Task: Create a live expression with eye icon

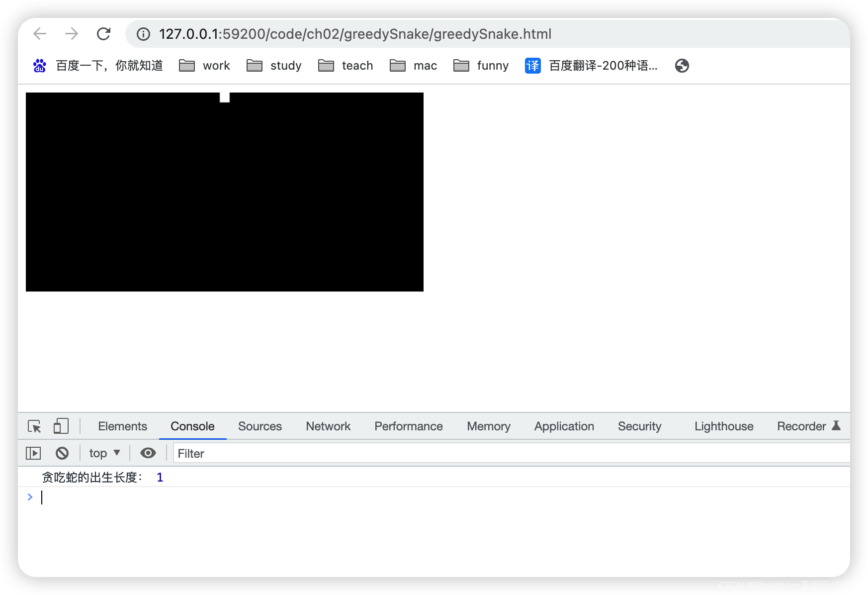Action: pyautogui.click(x=148, y=453)
